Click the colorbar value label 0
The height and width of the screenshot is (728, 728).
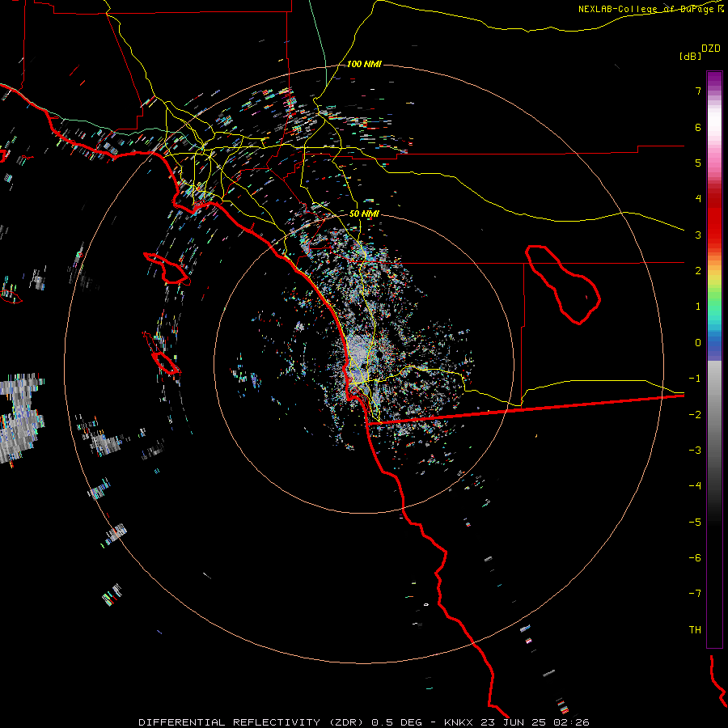pyautogui.click(x=698, y=343)
